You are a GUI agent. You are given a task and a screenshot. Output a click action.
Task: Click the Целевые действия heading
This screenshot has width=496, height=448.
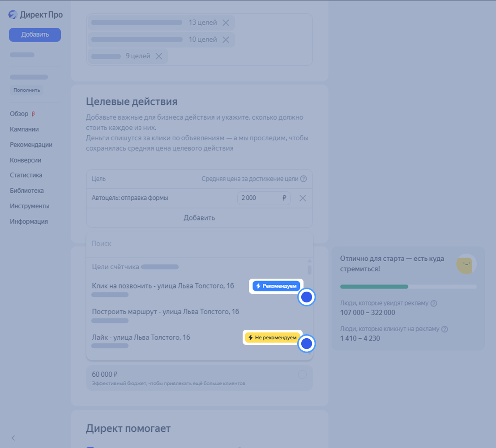pyautogui.click(x=132, y=102)
